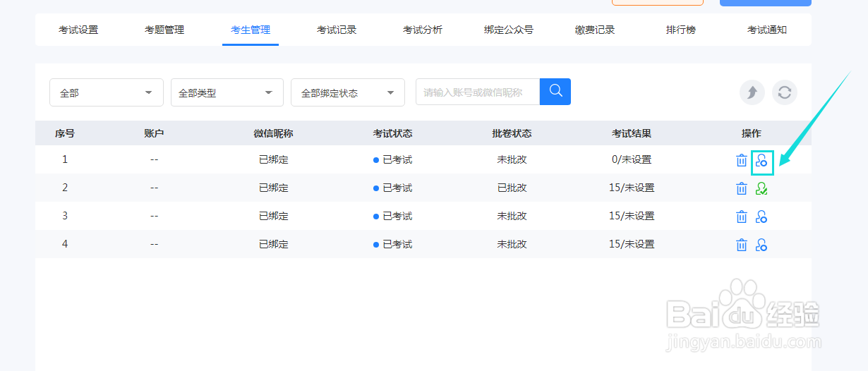Delete the examinee in row 2
The image size is (868, 371).
742,188
